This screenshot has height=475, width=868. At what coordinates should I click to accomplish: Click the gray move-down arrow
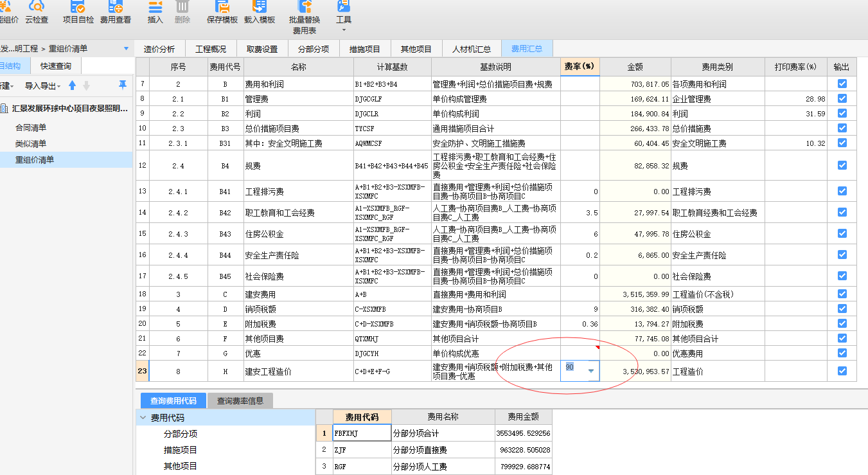87,85
